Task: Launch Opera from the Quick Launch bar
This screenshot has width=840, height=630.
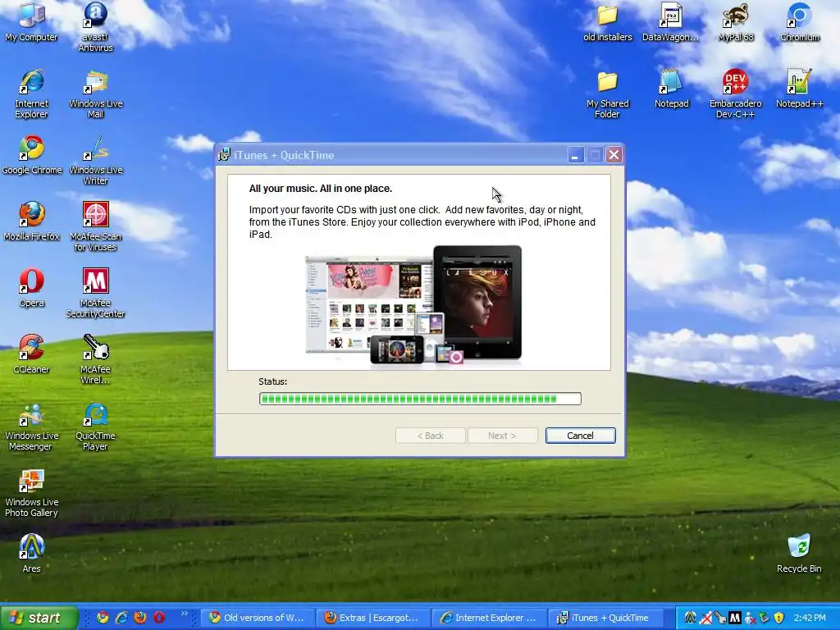Action: (x=159, y=618)
